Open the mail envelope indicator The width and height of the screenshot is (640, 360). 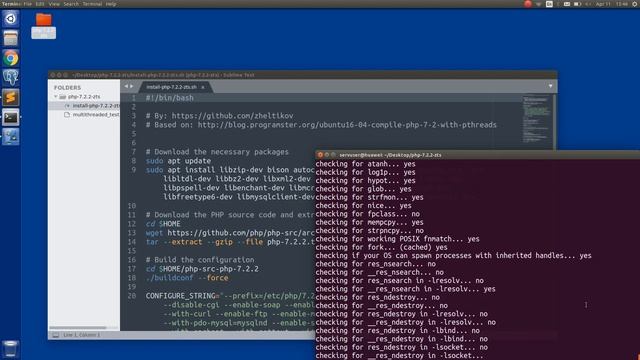[567, 4]
